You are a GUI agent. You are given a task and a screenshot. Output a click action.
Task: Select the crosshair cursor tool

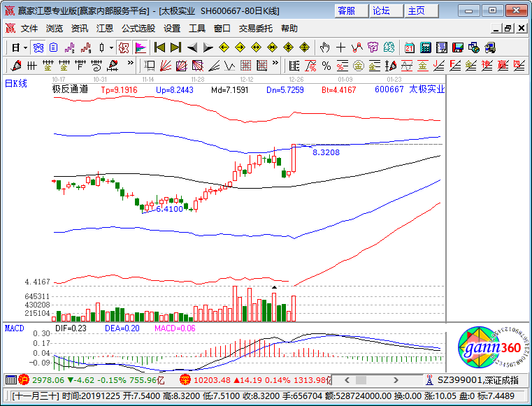click(x=340, y=48)
